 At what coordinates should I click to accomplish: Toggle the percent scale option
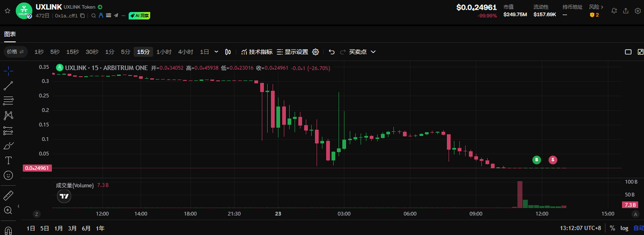coord(612,228)
